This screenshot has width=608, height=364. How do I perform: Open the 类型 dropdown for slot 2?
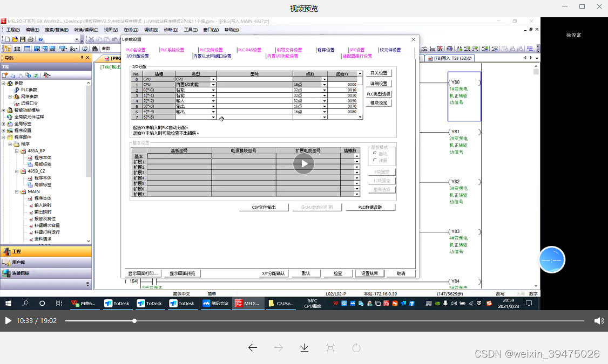pyautogui.click(x=213, y=90)
